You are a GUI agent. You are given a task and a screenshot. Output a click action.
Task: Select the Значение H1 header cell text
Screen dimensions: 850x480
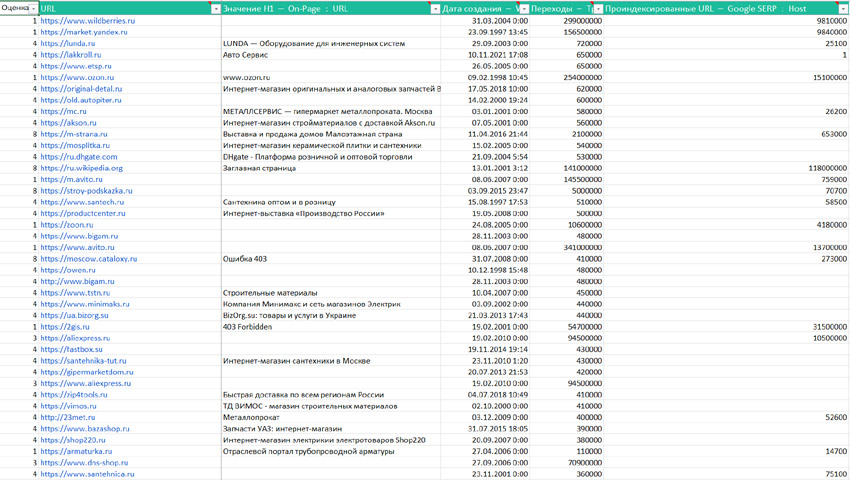point(285,9)
